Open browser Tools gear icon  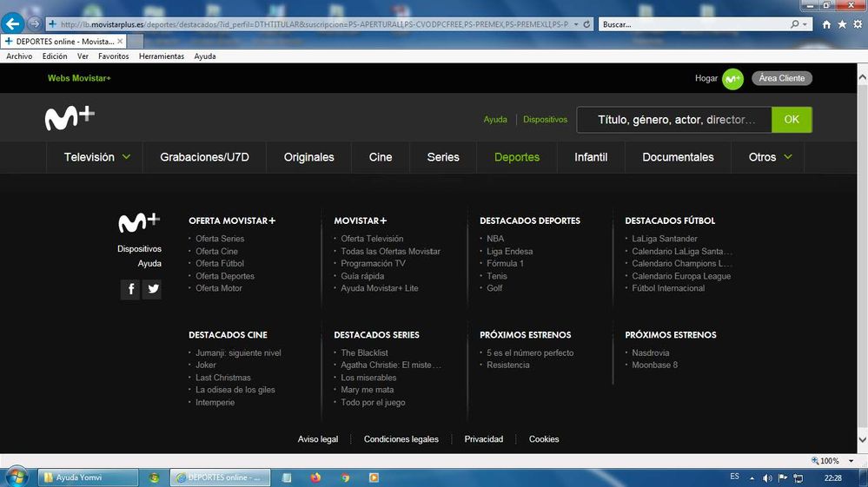[x=856, y=24]
